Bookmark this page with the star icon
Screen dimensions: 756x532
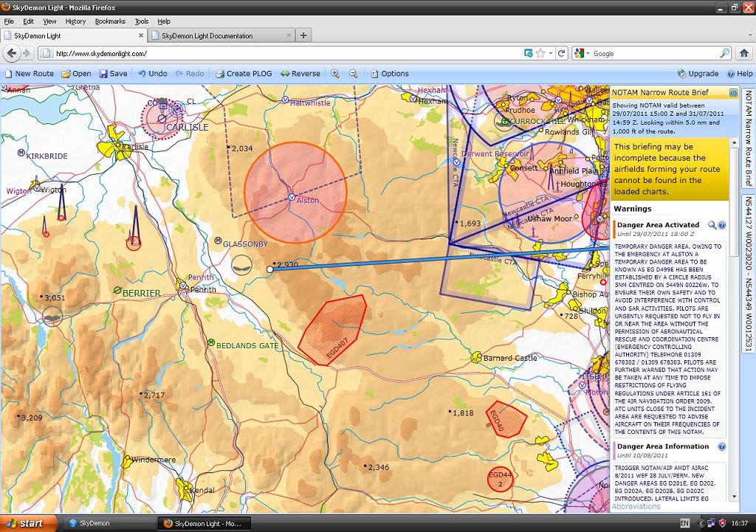click(x=541, y=53)
